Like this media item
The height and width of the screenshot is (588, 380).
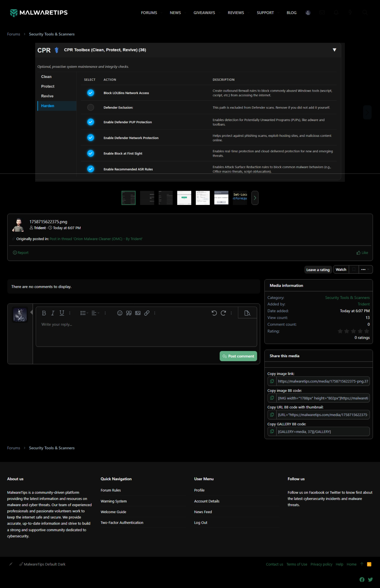pyautogui.click(x=362, y=253)
